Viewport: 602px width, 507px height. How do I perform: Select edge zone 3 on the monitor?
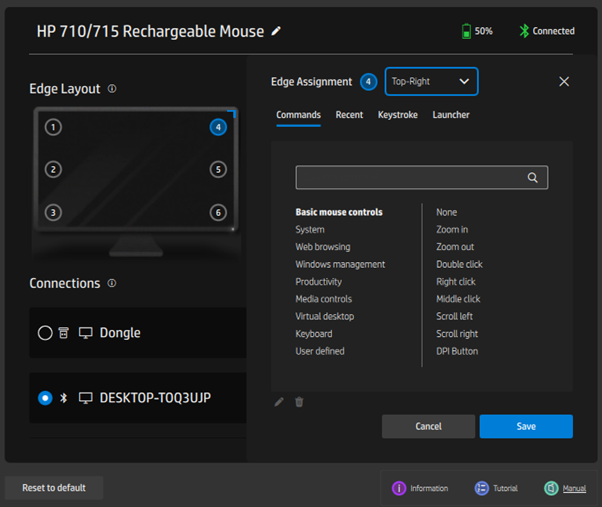coord(53,212)
